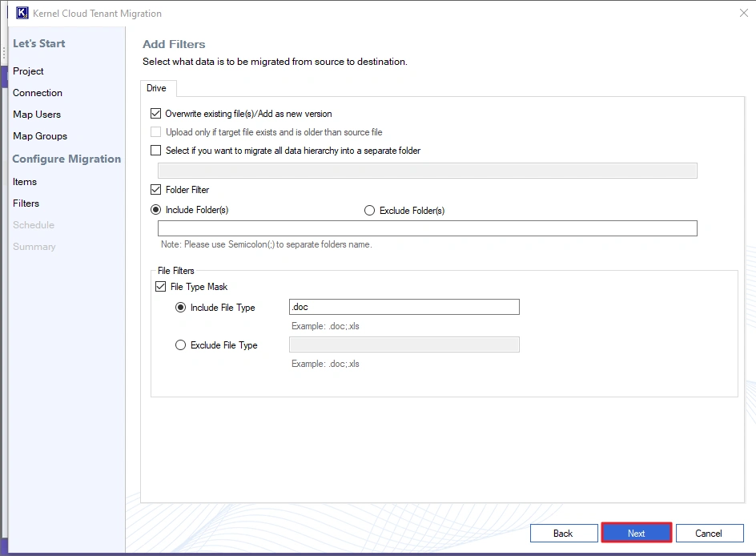
Task: Disable the Folder Filter checkbox
Action: pos(156,190)
